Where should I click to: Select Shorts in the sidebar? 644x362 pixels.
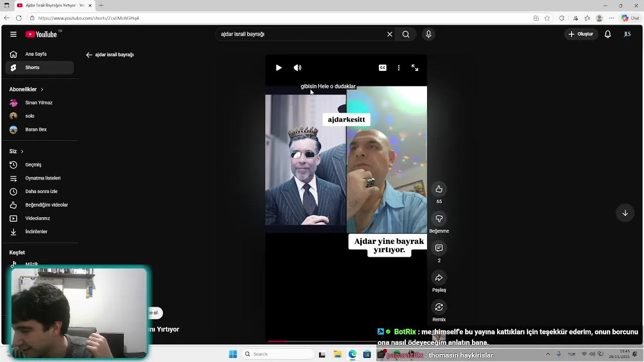point(40,67)
